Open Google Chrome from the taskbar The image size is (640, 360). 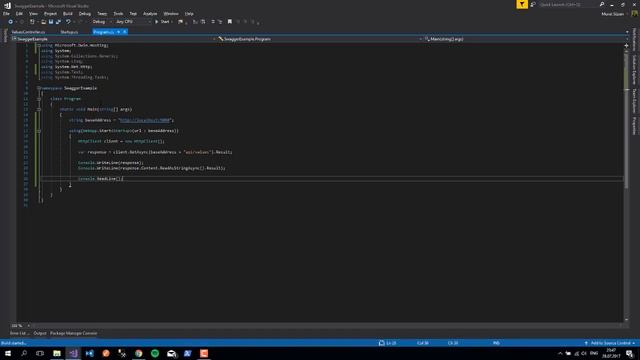[139, 353]
